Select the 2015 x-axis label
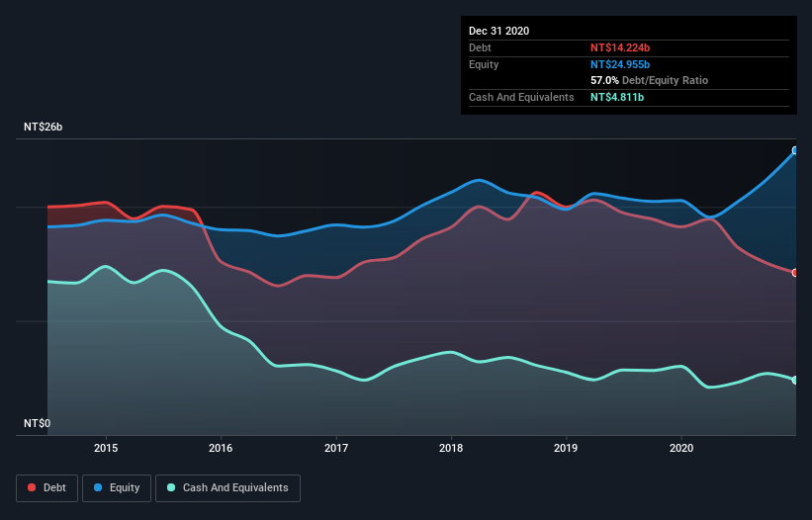812x520 pixels. (106, 448)
